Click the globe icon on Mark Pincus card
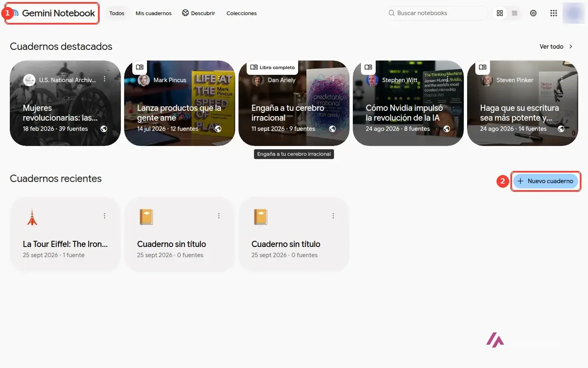Viewport: 588px width, 368px height. click(x=218, y=129)
